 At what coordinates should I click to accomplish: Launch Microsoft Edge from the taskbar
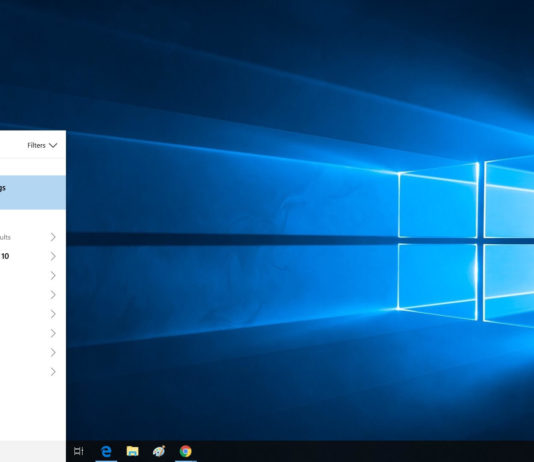tap(106, 451)
